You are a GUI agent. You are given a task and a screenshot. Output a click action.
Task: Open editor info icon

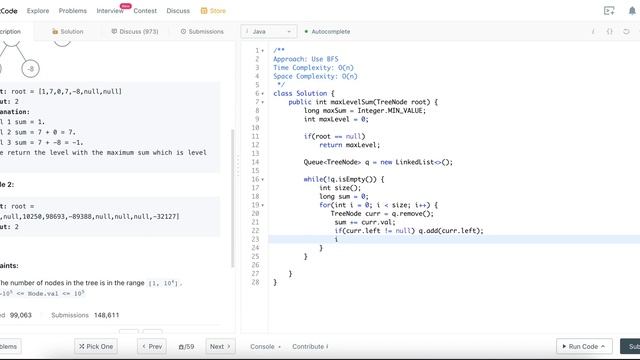(593, 31)
